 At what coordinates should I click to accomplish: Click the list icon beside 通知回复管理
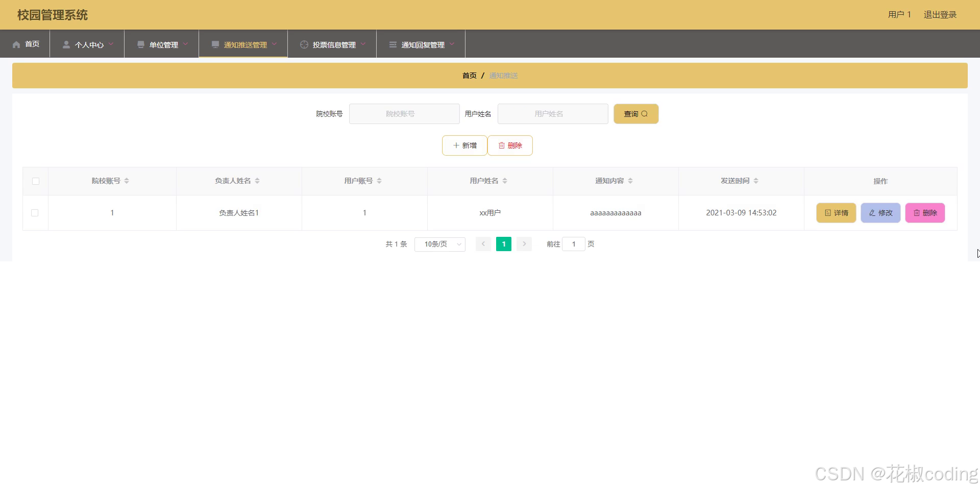pyautogui.click(x=393, y=44)
